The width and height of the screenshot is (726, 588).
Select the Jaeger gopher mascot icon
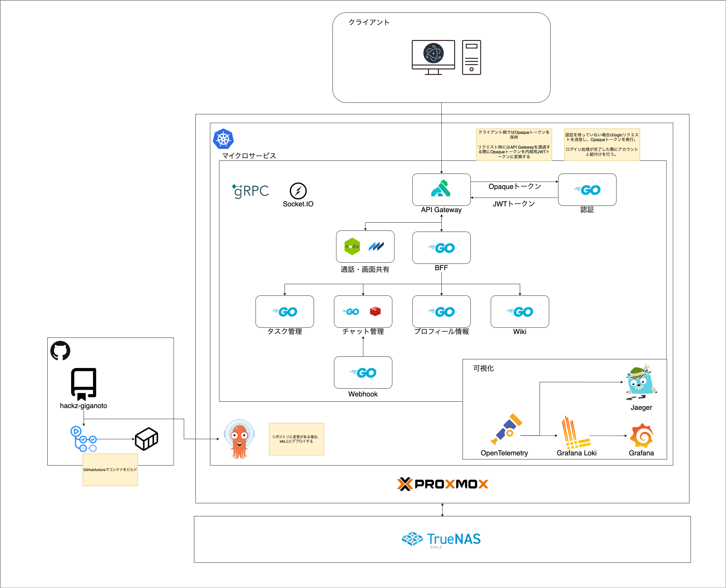coord(641,382)
